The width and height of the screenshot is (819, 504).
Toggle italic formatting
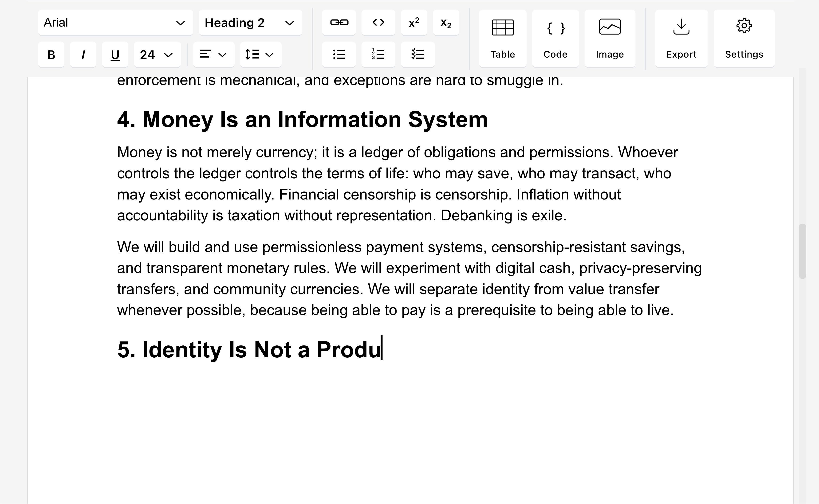pyautogui.click(x=83, y=54)
